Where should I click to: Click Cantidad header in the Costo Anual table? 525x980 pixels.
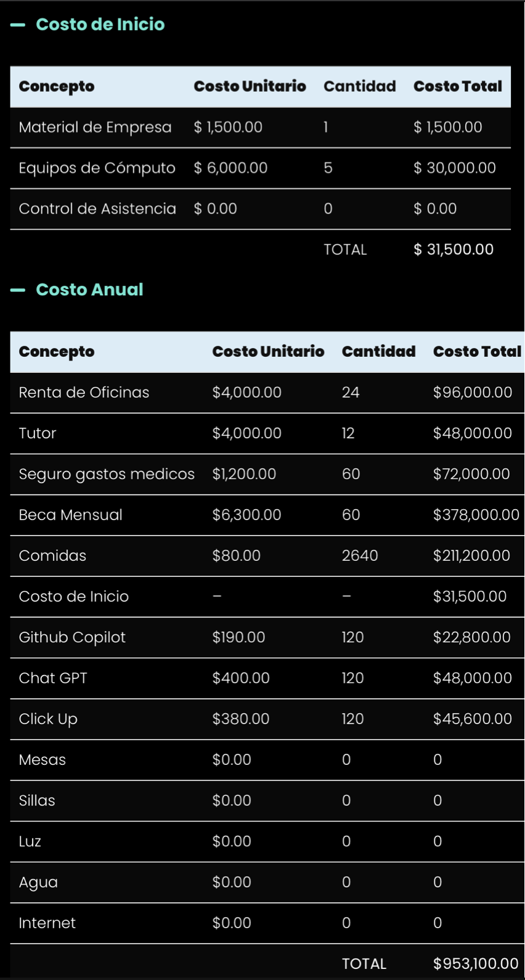tap(378, 351)
